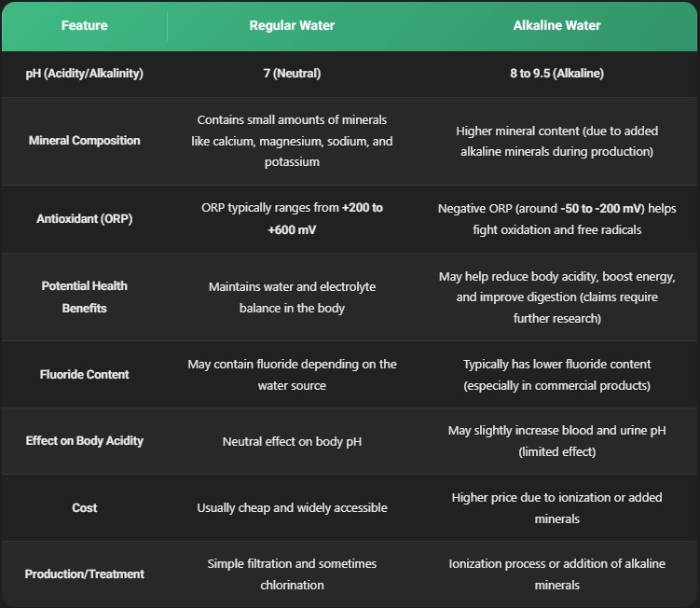Click the 7 (Neutral) cell
The image size is (700, 608).
(292, 74)
